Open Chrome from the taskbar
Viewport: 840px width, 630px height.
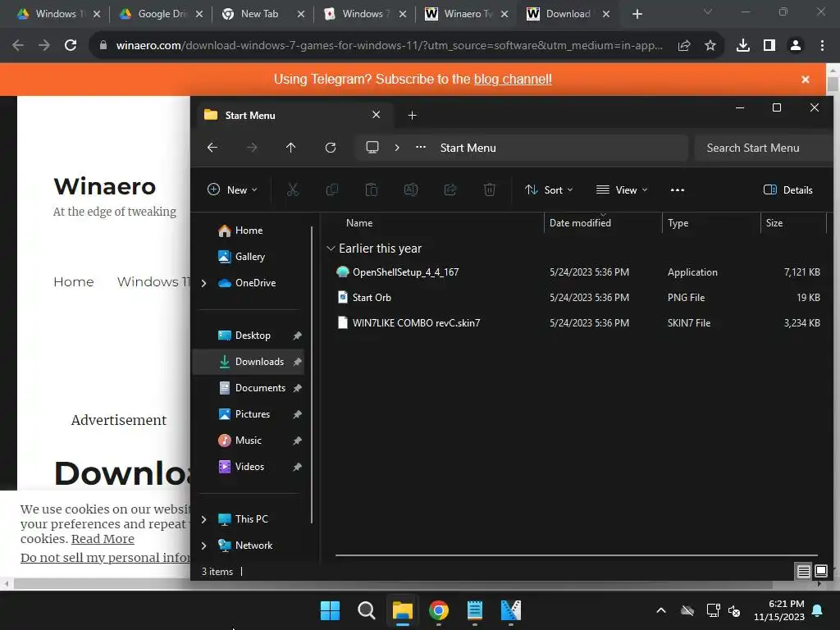point(439,610)
